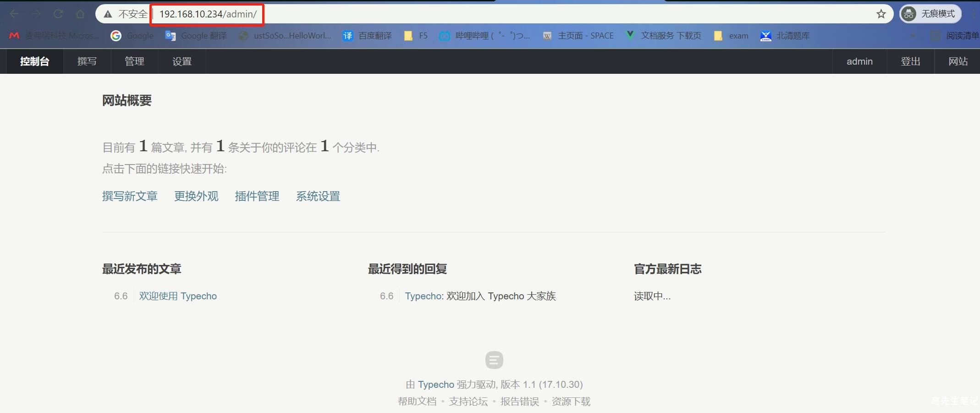Open the post 欢迎使用 Typecho
980x413 pixels.
(x=178, y=296)
